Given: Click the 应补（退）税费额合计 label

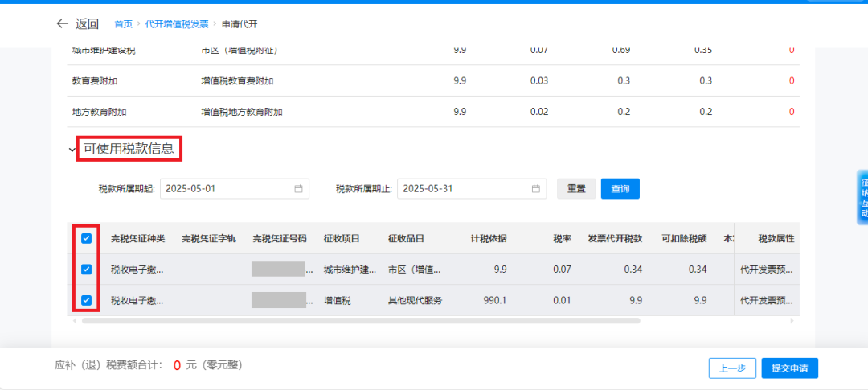Looking at the screenshot, I should [x=108, y=365].
